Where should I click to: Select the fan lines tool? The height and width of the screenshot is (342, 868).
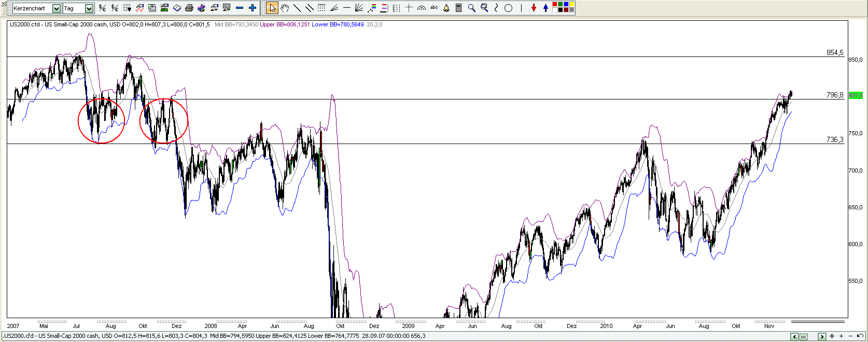pyautogui.click(x=334, y=8)
